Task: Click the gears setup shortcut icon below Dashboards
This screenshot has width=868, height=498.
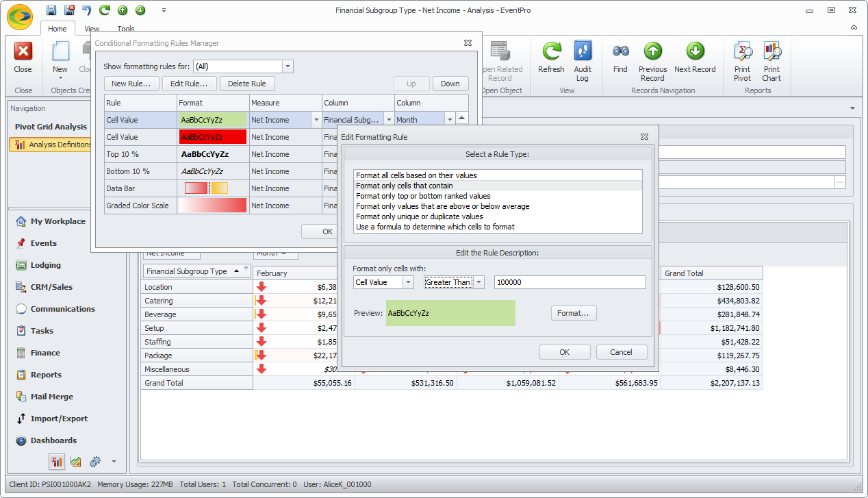Action: (95, 462)
